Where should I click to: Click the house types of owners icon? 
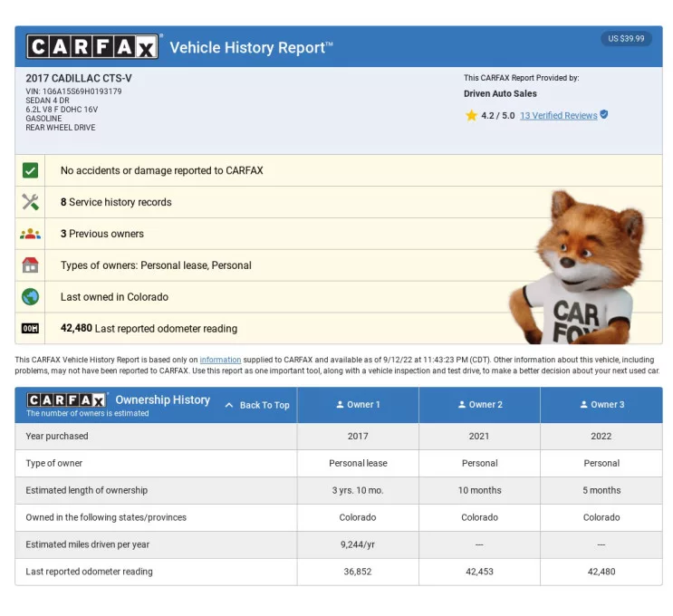coord(31,265)
